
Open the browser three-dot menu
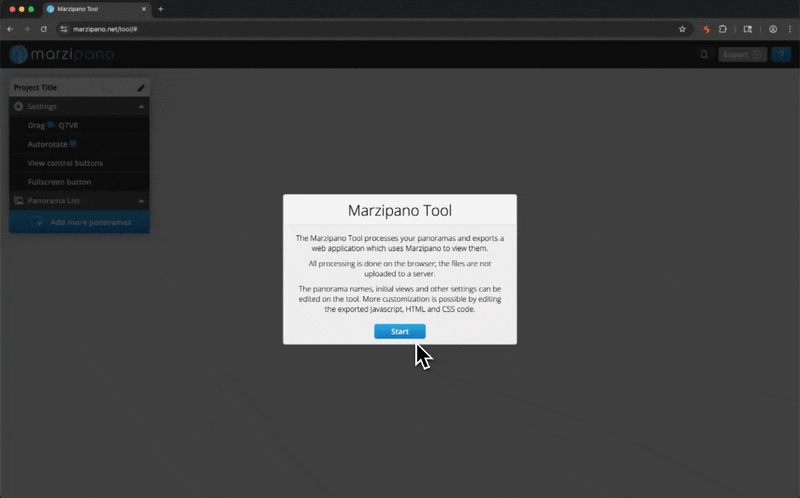point(790,29)
